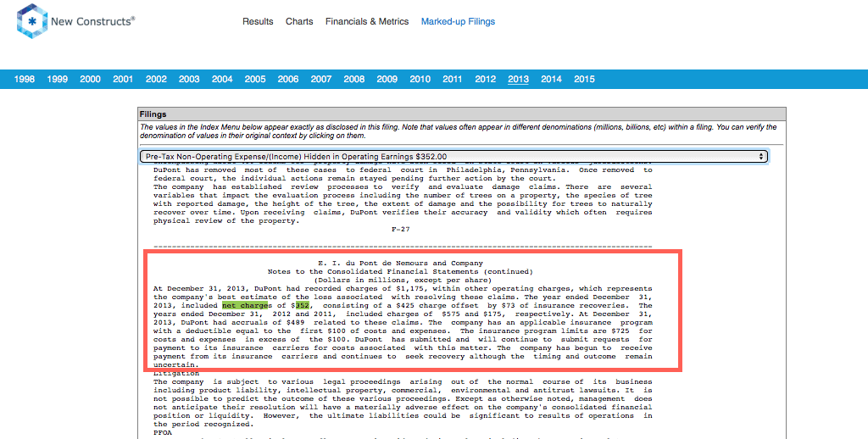Click the highlighted 'net charges' text
The width and height of the screenshot is (868, 439).
(x=245, y=306)
